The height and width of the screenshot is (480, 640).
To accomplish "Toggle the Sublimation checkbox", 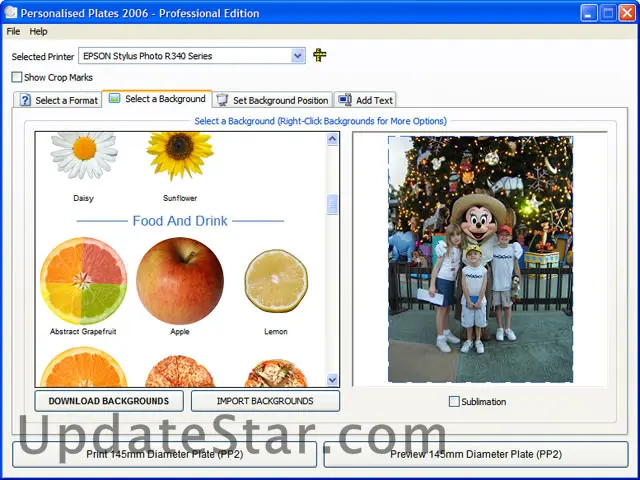I will click(454, 401).
